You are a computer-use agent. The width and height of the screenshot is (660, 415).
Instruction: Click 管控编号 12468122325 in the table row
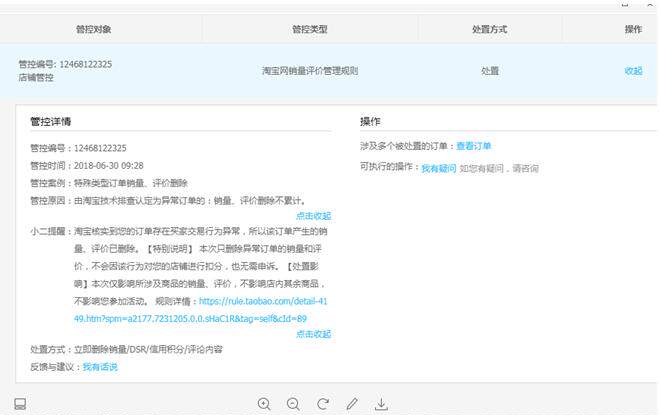pos(65,64)
